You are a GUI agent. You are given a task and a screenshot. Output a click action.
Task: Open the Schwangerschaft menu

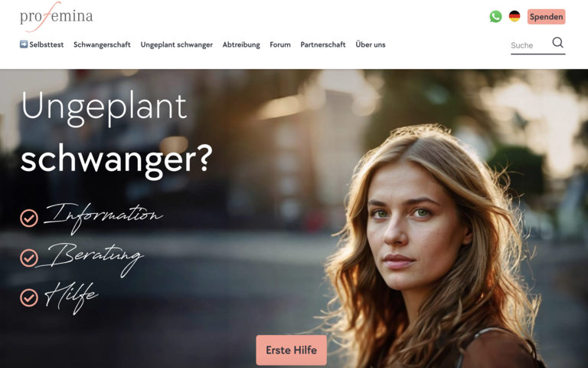coord(102,44)
